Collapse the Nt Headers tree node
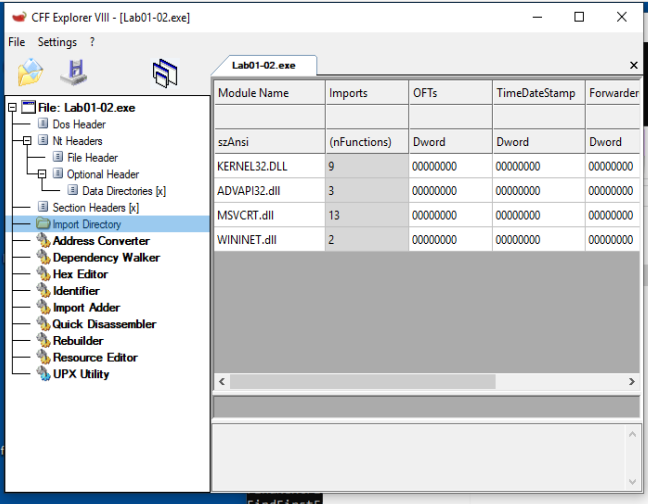The width and height of the screenshot is (648, 504). (27, 141)
